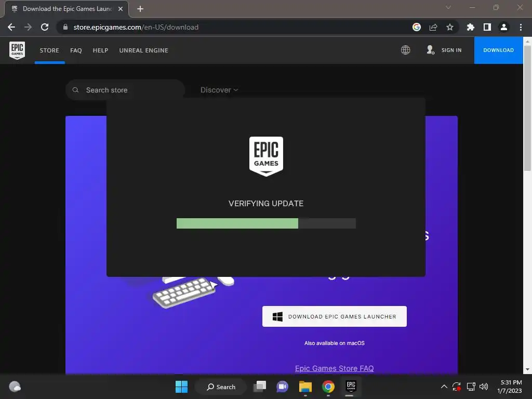532x399 pixels.
Task: Open volume control tray icon
Action: (484, 387)
